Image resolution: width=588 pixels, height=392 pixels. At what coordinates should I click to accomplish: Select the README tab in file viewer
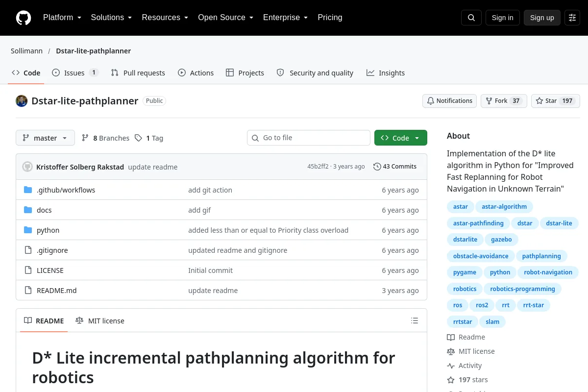[x=44, y=321]
